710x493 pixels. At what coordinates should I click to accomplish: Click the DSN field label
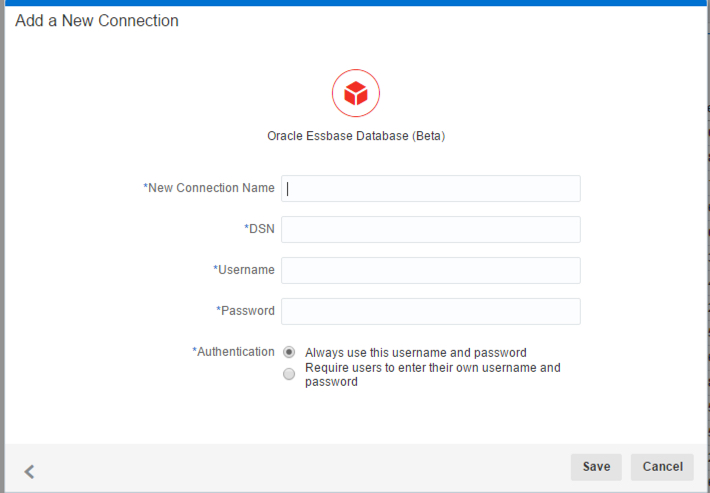259,229
